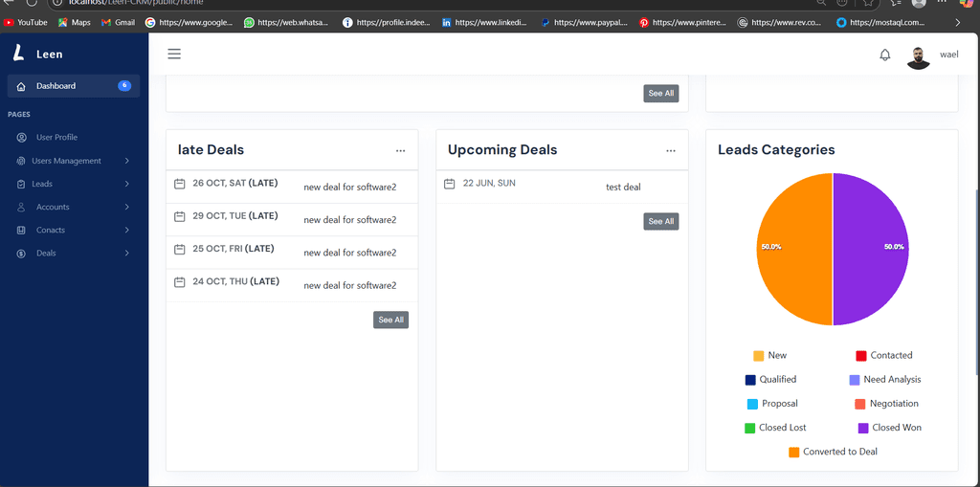Viewport: 980px width, 487px height.
Task: Click 'test deal' text
Action: tap(623, 187)
